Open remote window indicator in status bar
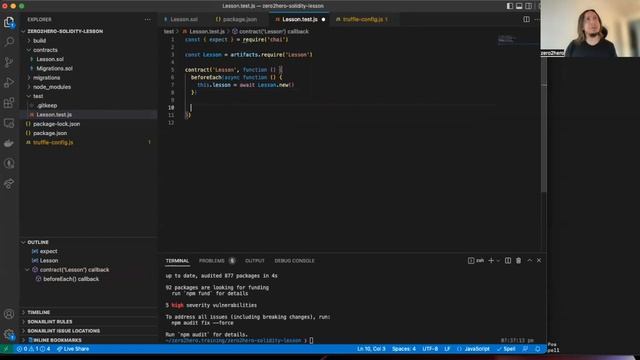 click(x=6, y=349)
